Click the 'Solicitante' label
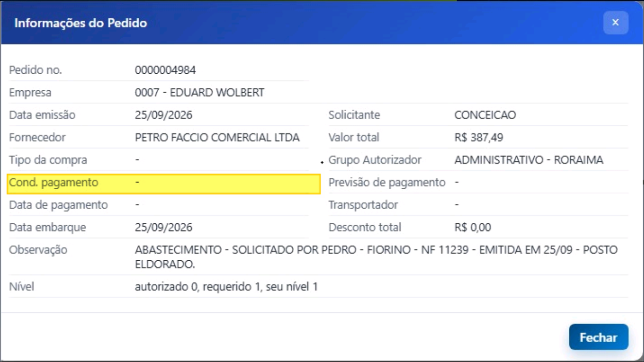The width and height of the screenshot is (644, 362). tap(354, 115)
